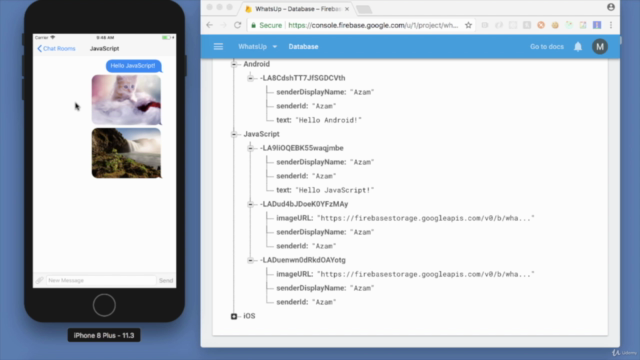
Task: Open a new browser tab
Action: pyautogui.click(x=364, y=9)
